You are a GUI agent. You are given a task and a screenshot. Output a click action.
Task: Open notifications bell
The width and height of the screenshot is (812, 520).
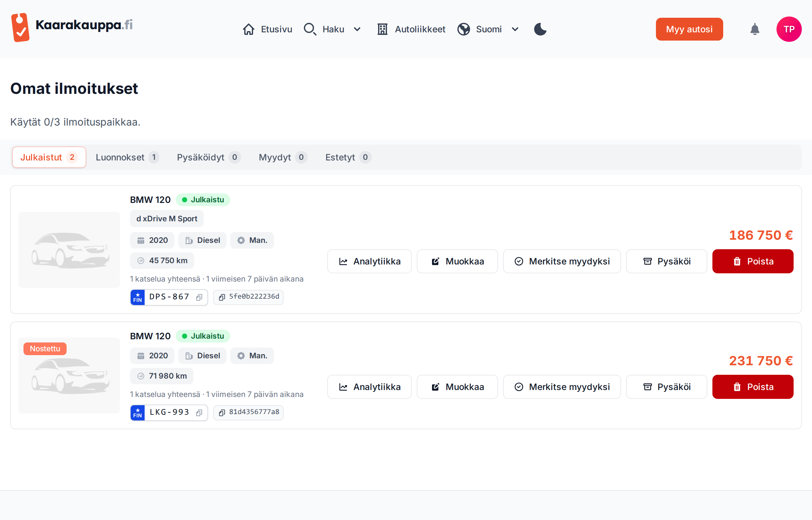tap(755, 29)
